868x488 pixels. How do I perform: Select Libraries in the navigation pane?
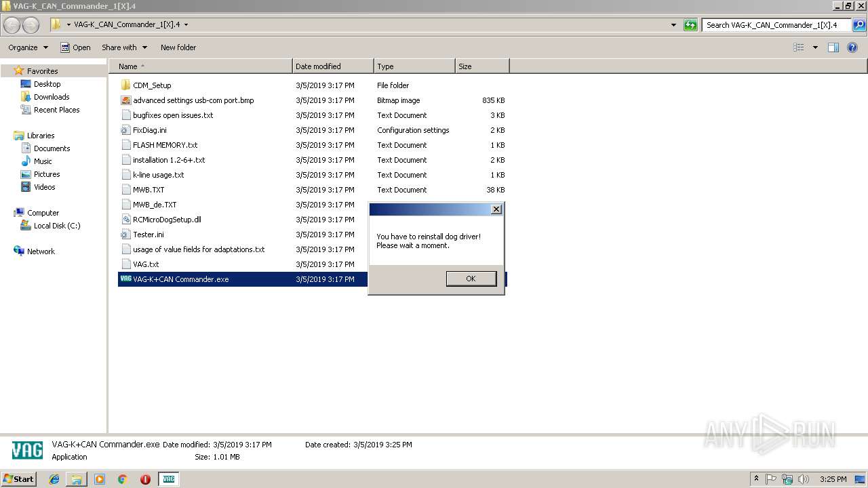click(x=41, y=136)
